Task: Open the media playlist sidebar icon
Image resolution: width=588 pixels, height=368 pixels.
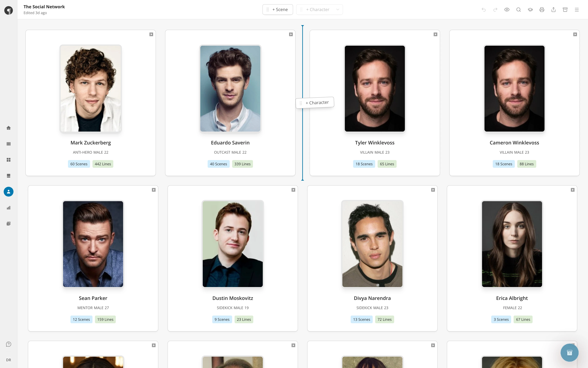Action: [9, 224]
